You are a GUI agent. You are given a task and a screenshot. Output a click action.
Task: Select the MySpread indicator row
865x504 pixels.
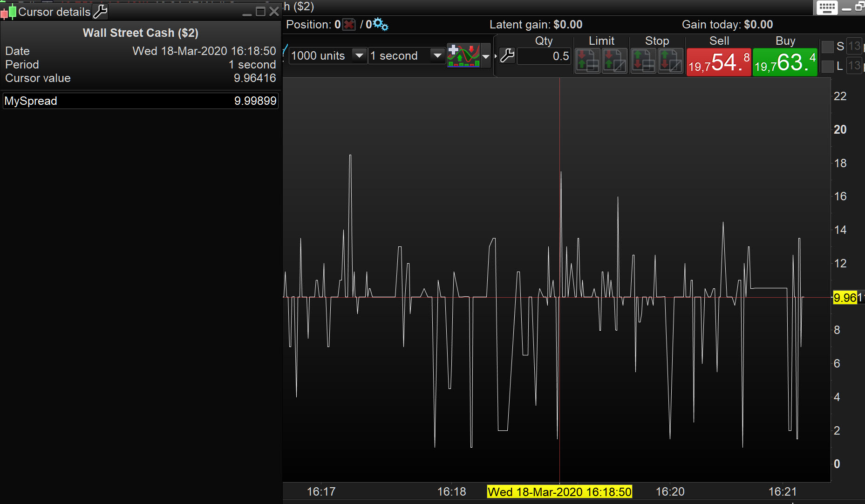pos(141,101)
